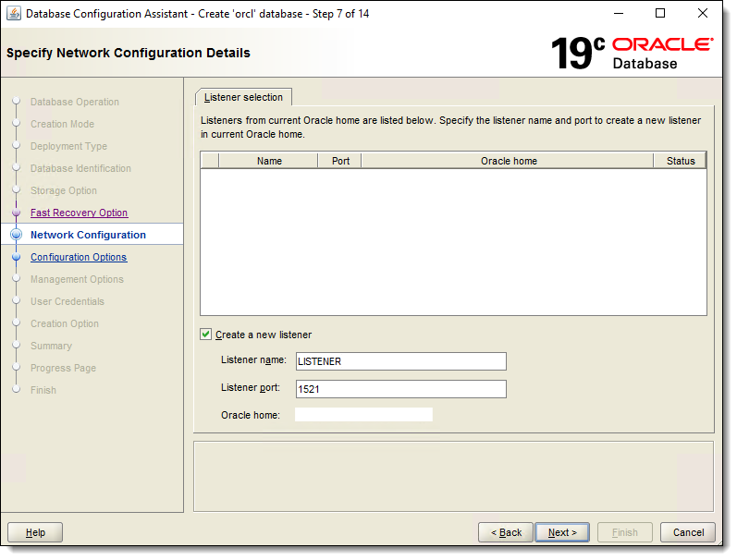Click the Storage Option step label
The height and width of the screenshot is (560, 737).
point(64,190)
